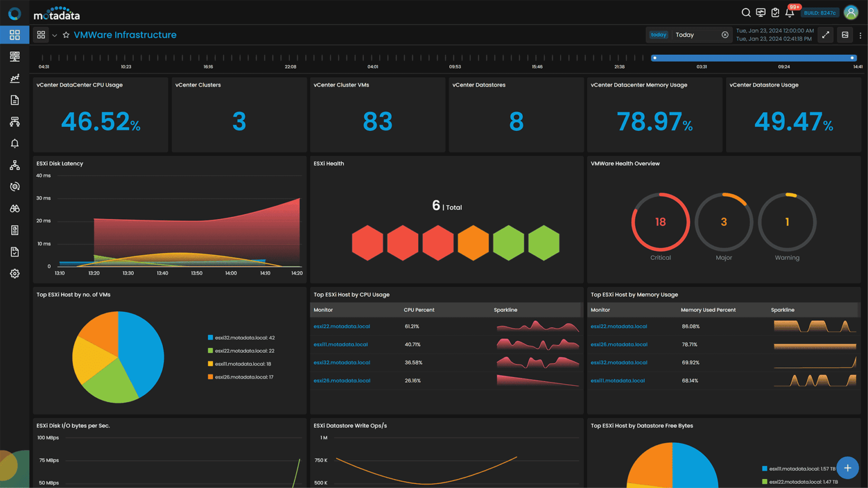Clear the Today time range filter
Screen dimensions: 868x488
(725, 35)
